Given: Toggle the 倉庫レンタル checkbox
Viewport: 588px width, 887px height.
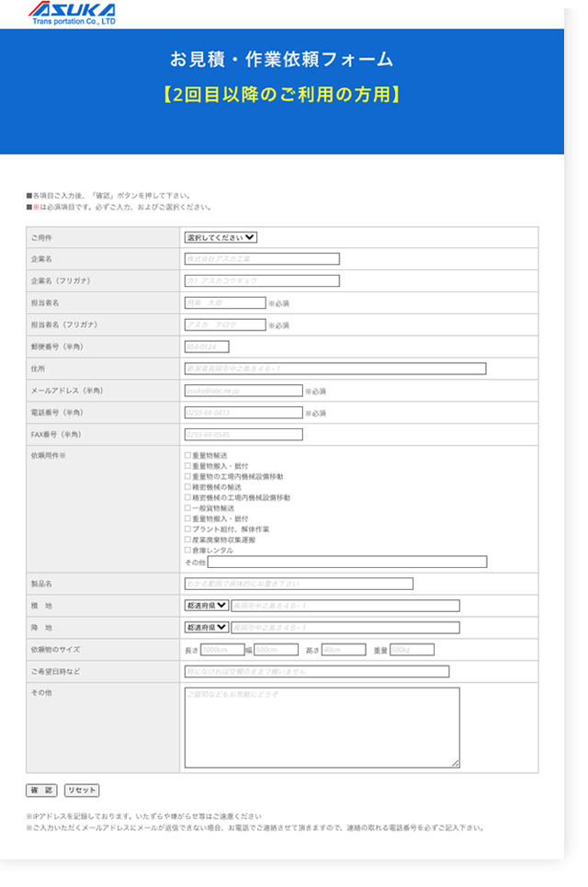Looking at the screenshot, I should 187,550.
